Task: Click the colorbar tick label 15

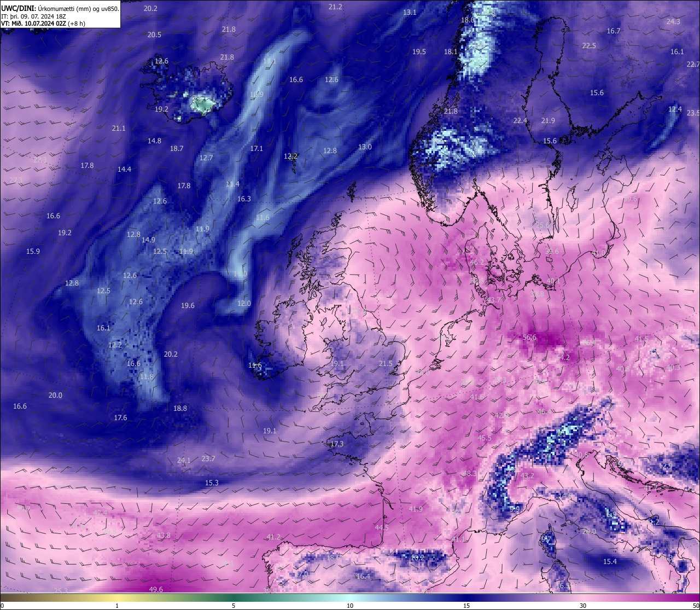Action: coord(466,606)
